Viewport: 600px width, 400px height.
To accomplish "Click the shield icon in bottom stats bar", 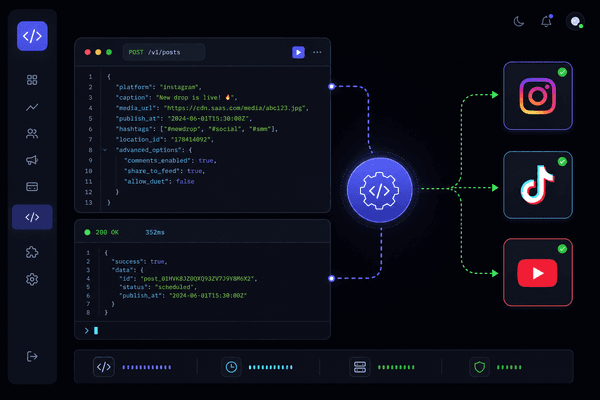I will click(x=479, y=367).
